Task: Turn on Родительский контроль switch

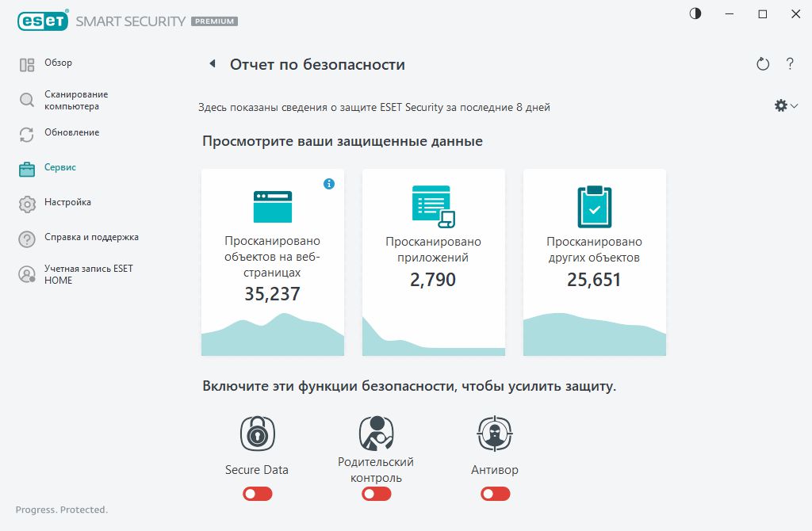Action: point(376,494)
